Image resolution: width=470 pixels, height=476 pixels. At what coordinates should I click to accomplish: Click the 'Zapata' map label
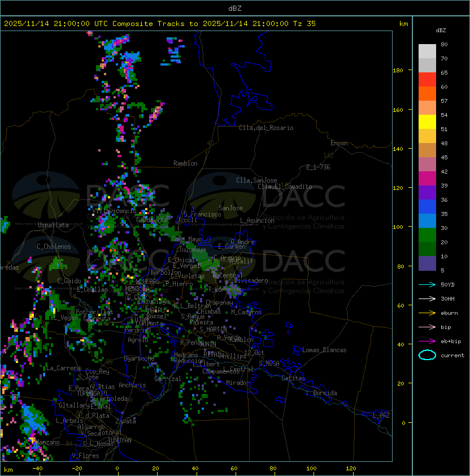tap(125, 421)
